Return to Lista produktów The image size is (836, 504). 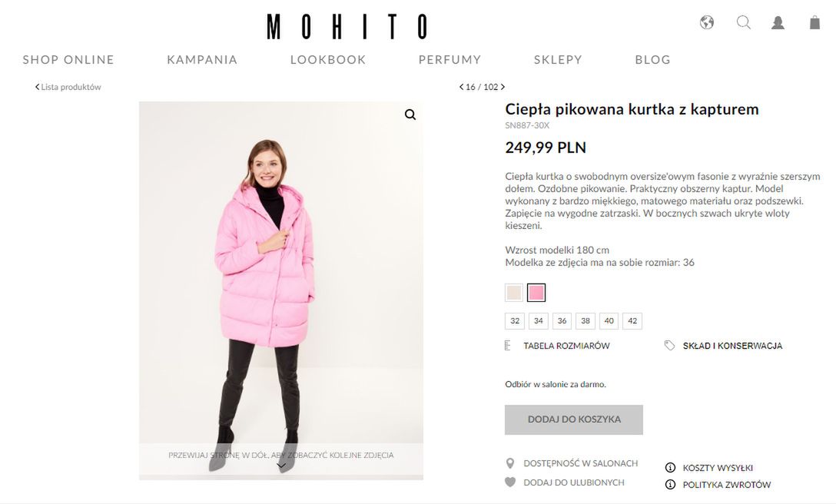tap(68, 87)
